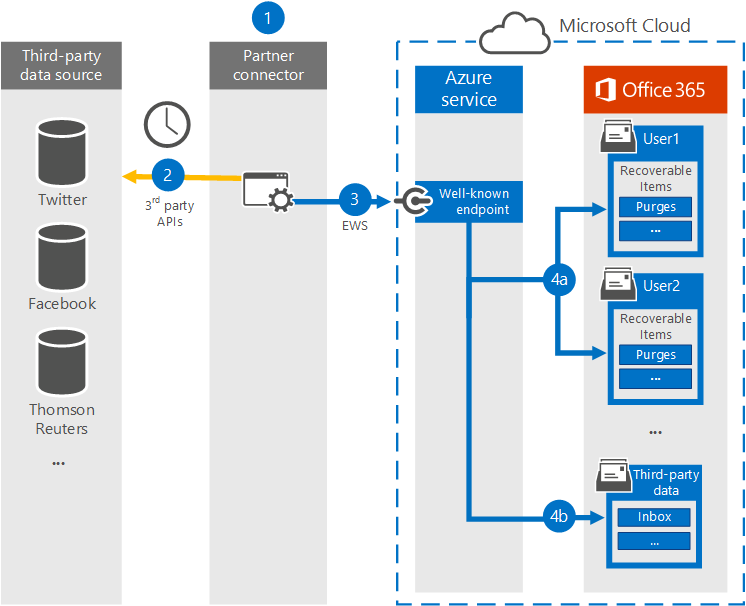This screenshot has height=606, width=746.
Task: Click the Facebook label
Action: (x=62, y=303)
